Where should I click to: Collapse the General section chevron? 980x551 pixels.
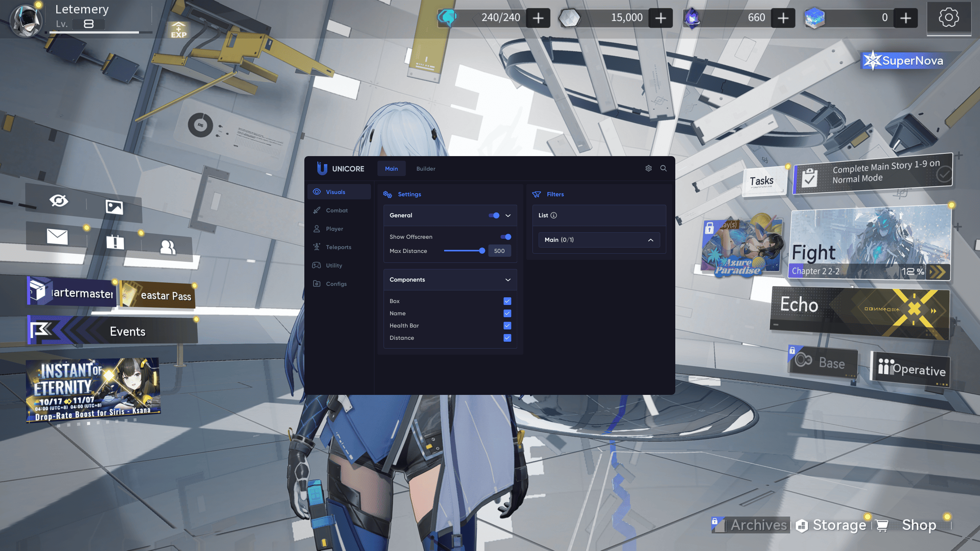pyautogui.click(x=508, y=215)
